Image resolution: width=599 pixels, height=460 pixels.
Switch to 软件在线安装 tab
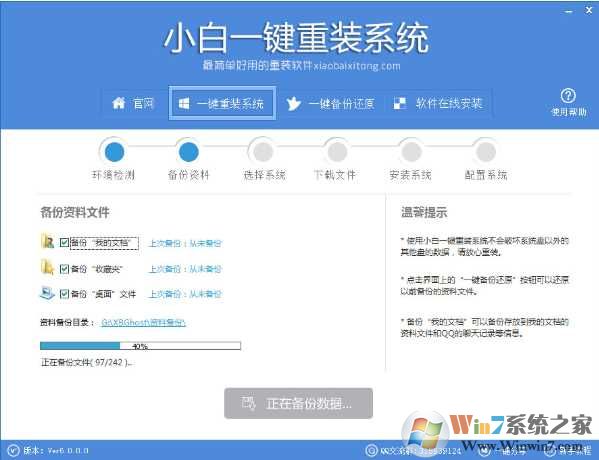coord(438,103)
